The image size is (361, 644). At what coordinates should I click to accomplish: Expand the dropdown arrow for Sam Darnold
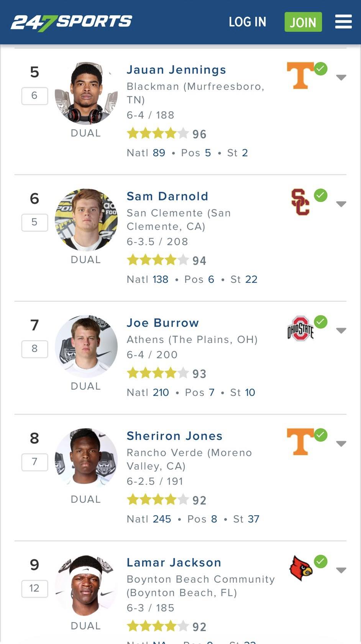pos(341,204)
